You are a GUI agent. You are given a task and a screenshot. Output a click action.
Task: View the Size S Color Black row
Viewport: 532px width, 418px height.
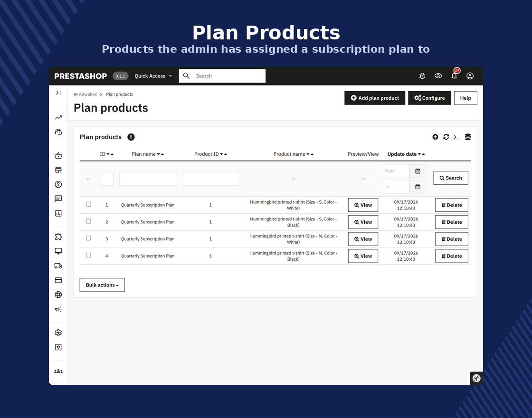click(x=363, y=222)
